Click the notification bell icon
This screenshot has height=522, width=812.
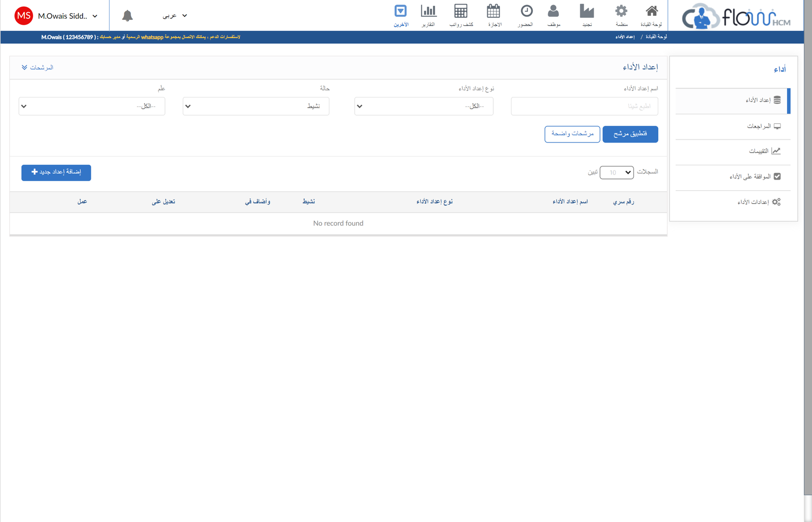[127, 16]
